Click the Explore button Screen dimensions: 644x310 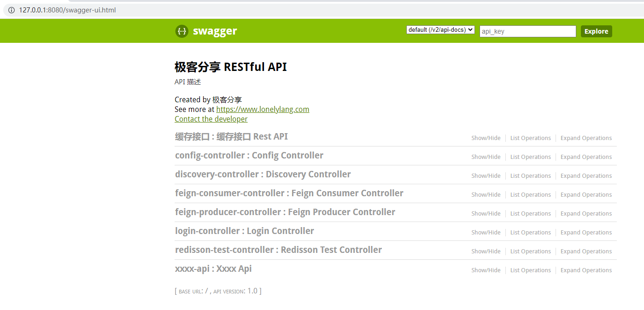pos(597,31)
